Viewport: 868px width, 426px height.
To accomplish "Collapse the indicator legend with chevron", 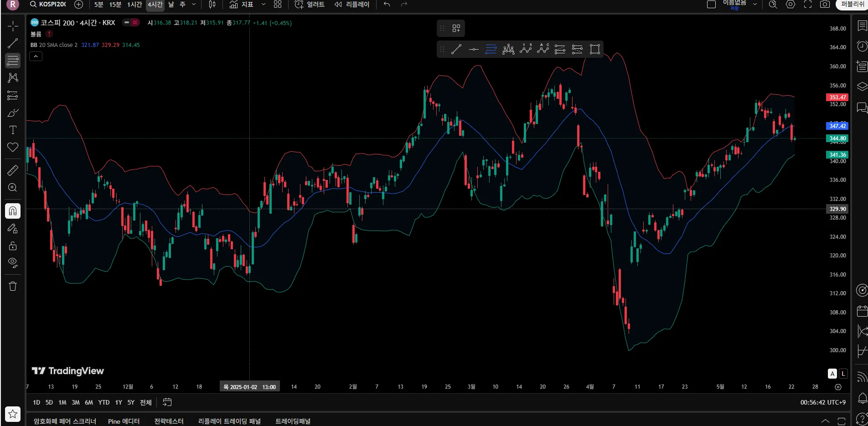I will (36, 56).
